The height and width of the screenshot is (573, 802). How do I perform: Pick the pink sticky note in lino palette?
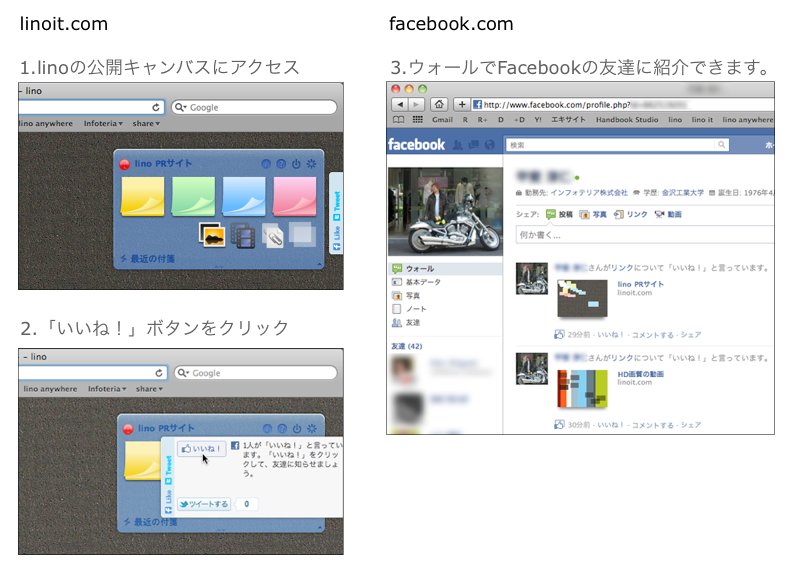(295, 196)
